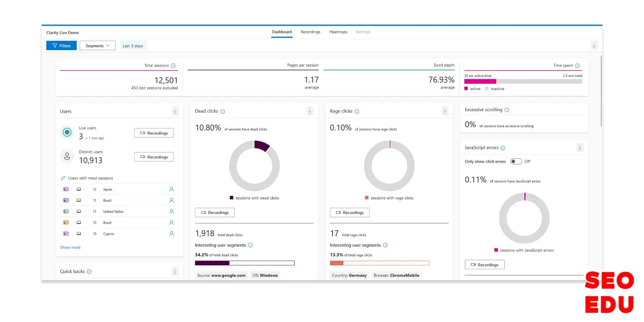
Task: Toggle Only show click errors switch
Action: point(516,161)
